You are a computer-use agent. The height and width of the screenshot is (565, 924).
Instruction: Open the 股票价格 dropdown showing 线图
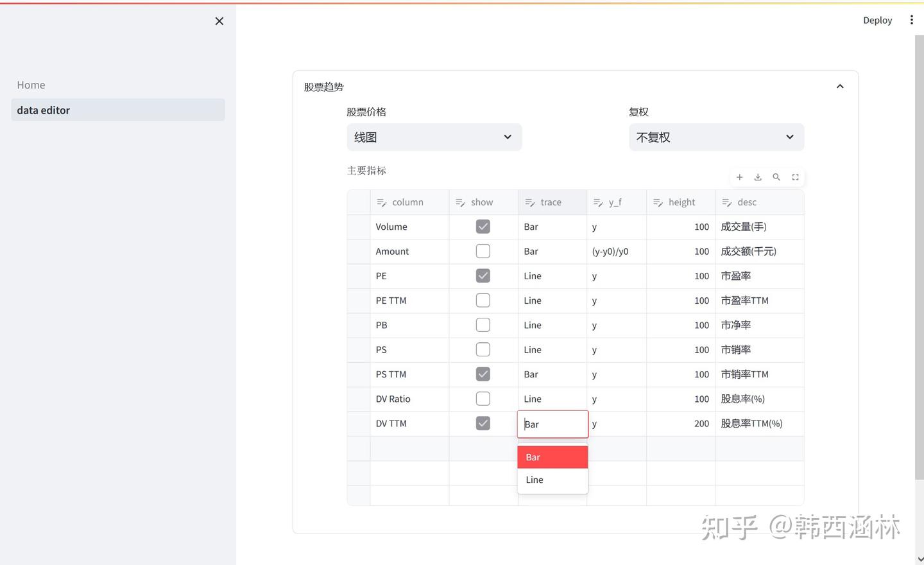coord(434,137)
